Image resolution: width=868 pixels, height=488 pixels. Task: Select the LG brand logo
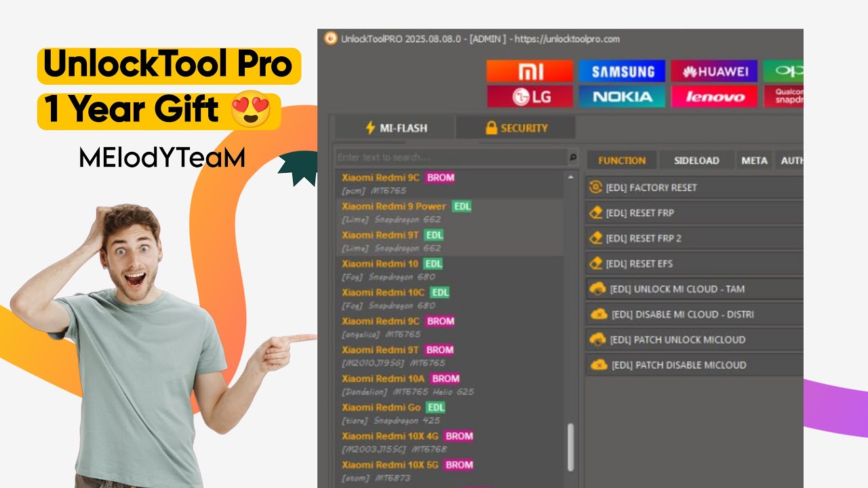[530, 96]
